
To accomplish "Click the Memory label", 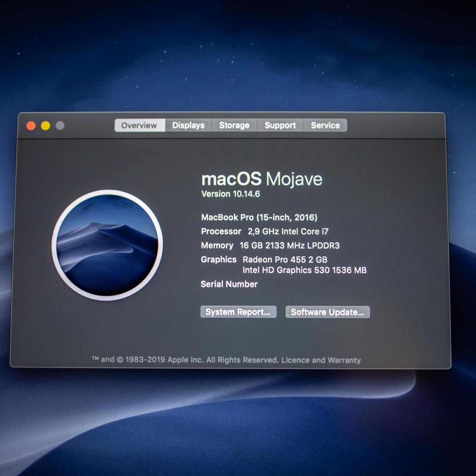I will click(x=217, y=245).
